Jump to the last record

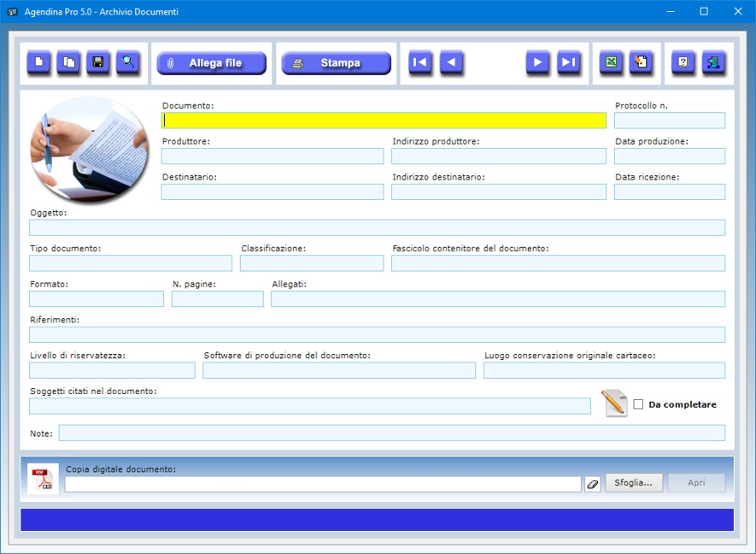tap(568, 62)
